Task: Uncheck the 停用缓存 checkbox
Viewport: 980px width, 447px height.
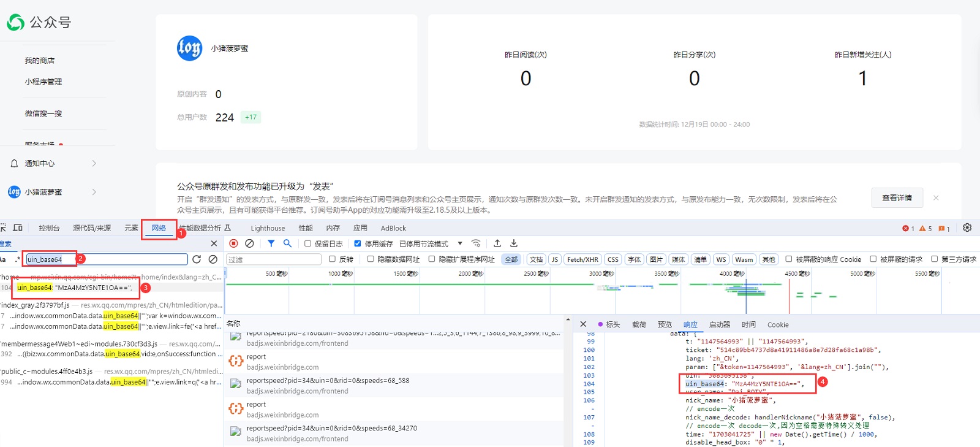Action: coord(358,243)
